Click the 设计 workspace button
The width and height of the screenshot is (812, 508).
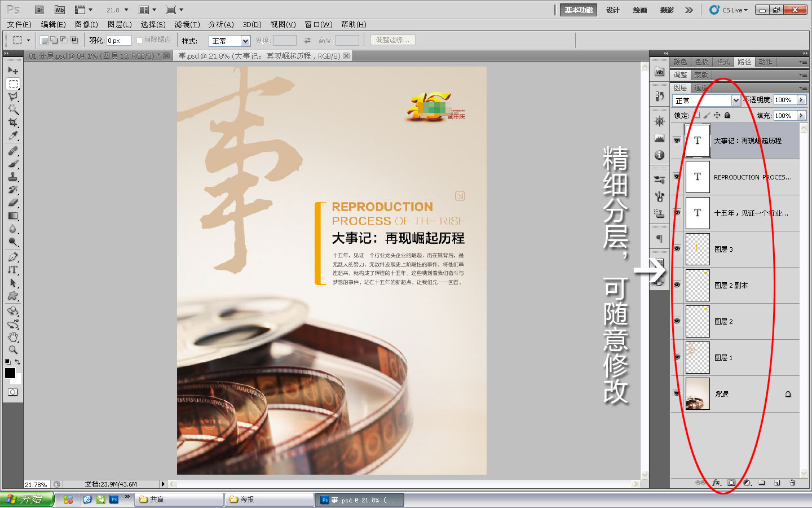coord(613,10)
